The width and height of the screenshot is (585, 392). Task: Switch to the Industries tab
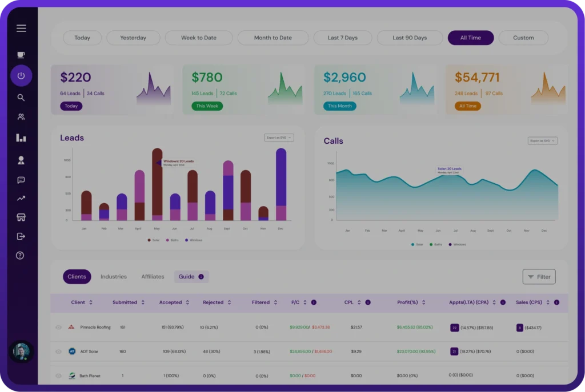(114, 277)
